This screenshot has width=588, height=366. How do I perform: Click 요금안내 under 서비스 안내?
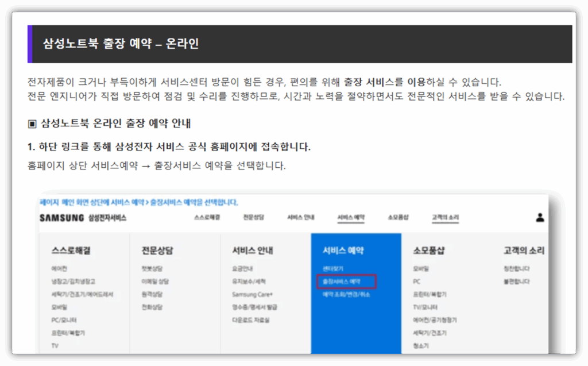click(x=242, y=269)
